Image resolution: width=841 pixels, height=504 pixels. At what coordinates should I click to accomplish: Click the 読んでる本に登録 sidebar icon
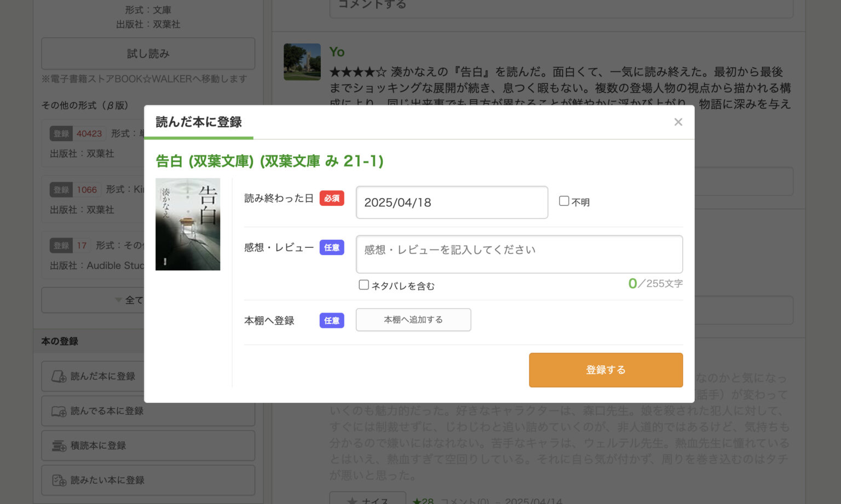(59, 411)
